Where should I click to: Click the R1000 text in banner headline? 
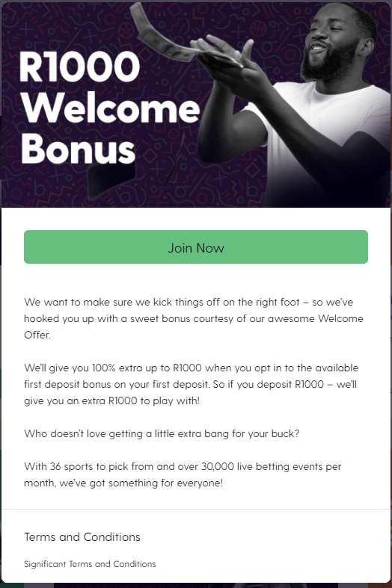coord(79,66)
